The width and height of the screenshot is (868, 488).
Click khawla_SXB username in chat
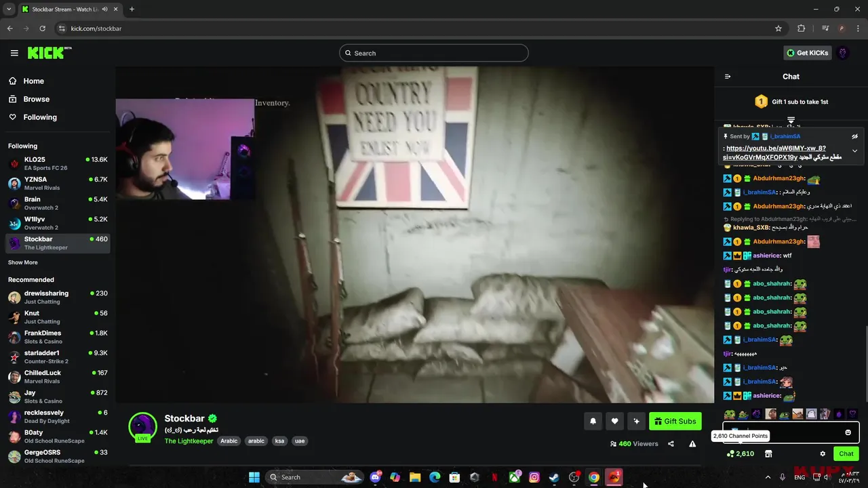point(751,228)
